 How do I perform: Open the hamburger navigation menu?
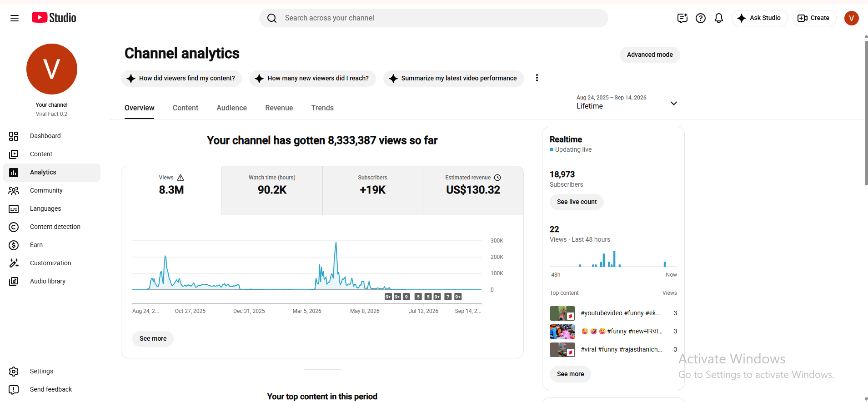[15, 18]
